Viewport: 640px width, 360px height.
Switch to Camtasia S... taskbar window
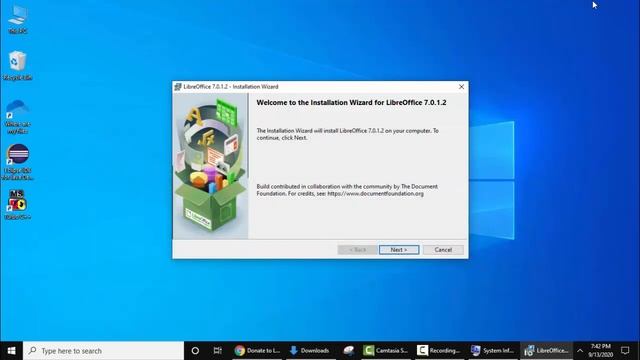pos(386,351)
